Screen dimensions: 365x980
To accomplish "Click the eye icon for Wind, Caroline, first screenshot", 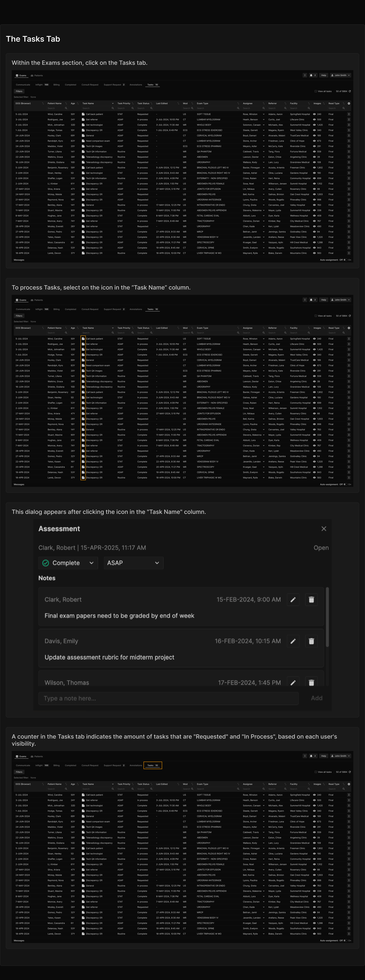I will coord(314,114).
